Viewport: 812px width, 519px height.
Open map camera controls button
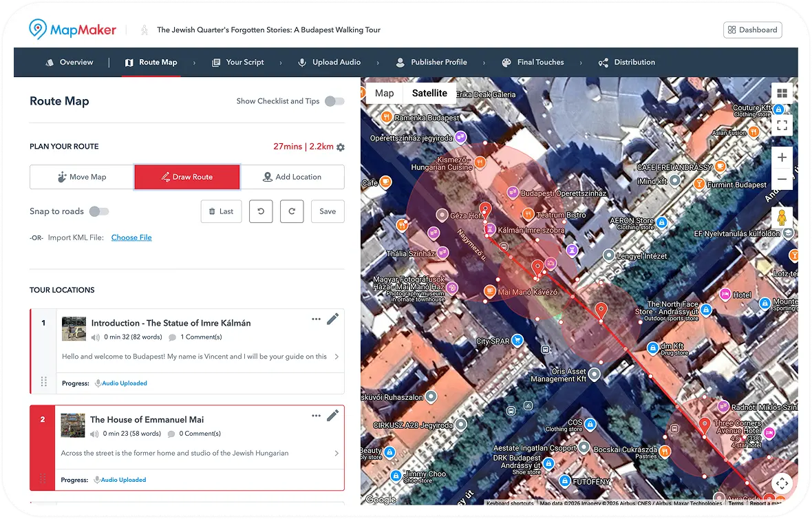[782, 484]
